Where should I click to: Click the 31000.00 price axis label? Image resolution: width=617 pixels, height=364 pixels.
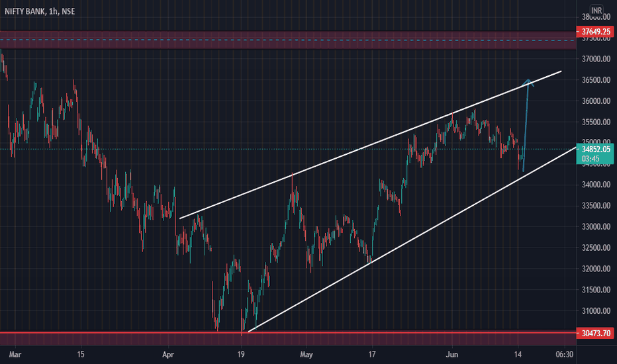pyautogui.click(x=596, y=311)
